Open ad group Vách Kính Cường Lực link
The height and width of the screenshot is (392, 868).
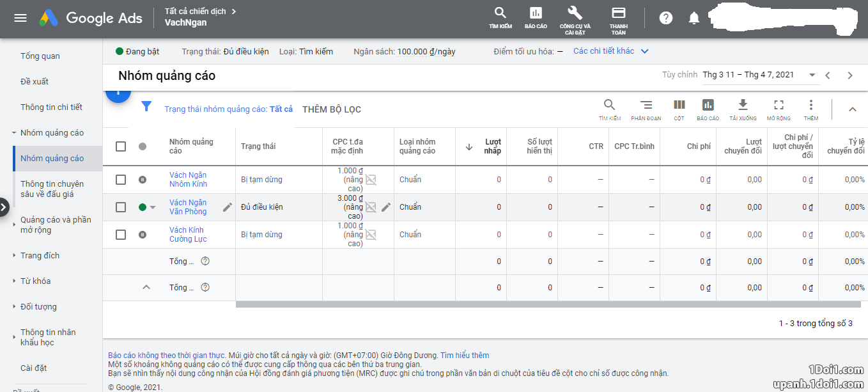coord(187,235)
